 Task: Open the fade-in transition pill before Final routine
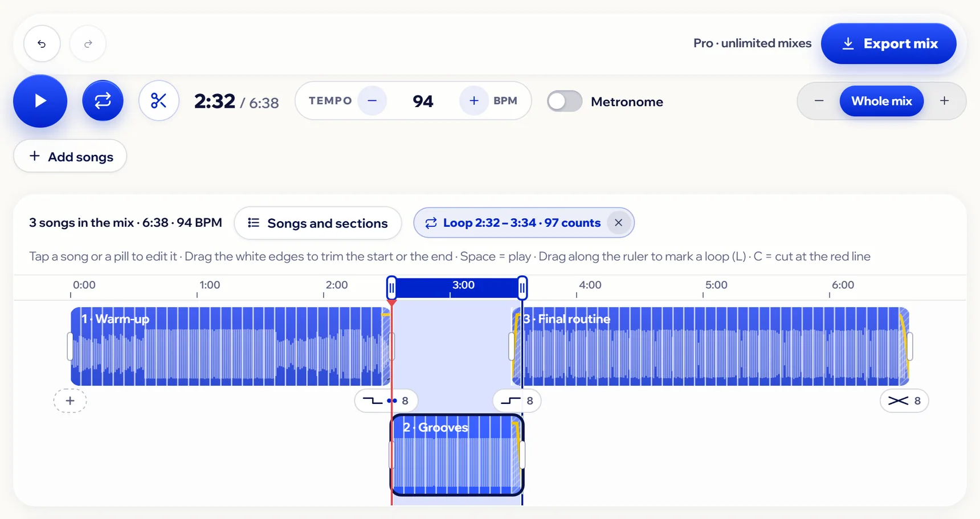point(517,401)
